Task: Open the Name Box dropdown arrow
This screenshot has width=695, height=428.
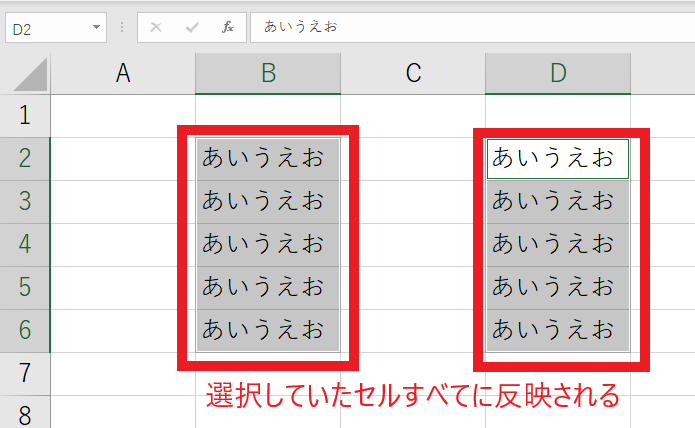Action: click(x=96, y=27)
